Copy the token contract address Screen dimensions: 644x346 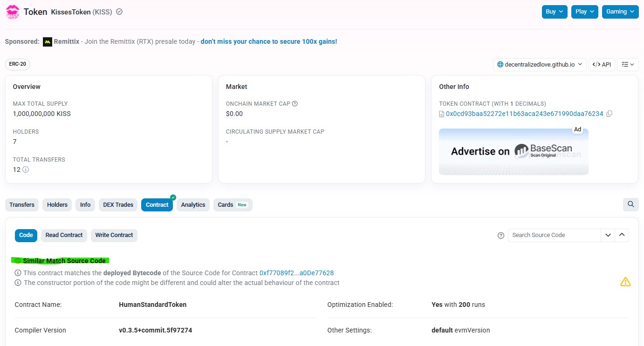point(610,114)
